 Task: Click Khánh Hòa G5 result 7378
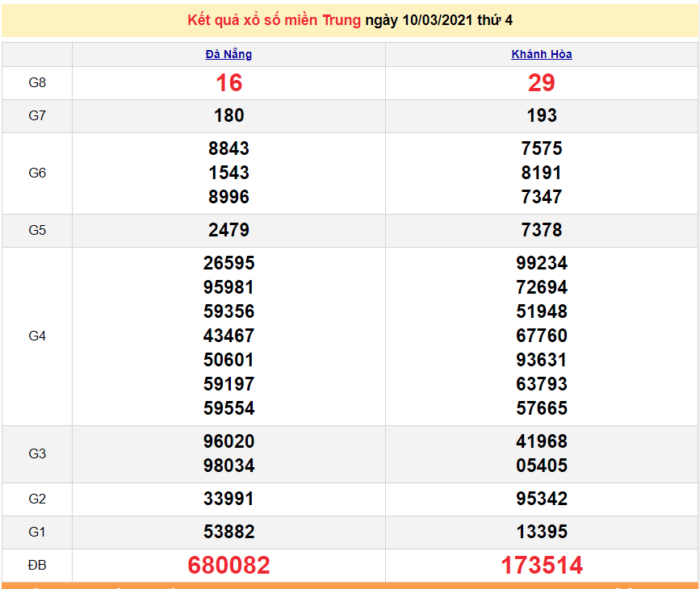click(x=542, y=231)
